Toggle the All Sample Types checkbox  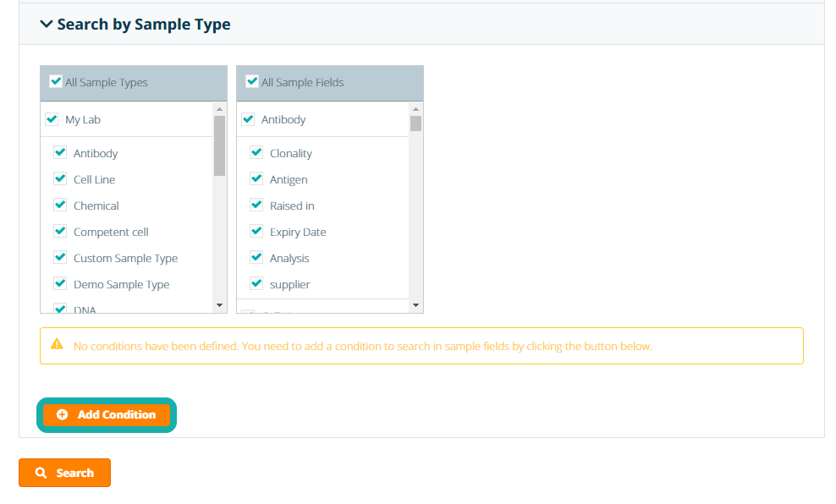[x=56, y=81]
